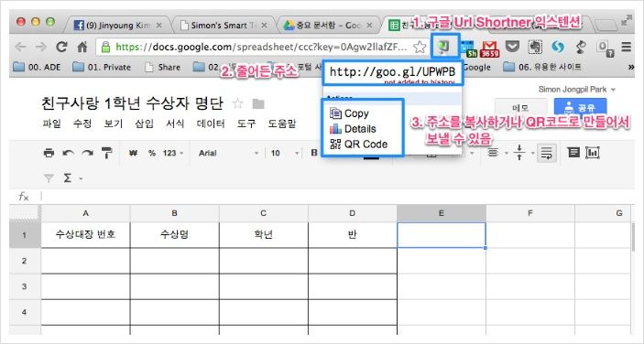Image resolution: width=644 pixels, height=344 pixels.
Task: Click the 수상대장 번호 cell
Action: click(x=85, y=234)
